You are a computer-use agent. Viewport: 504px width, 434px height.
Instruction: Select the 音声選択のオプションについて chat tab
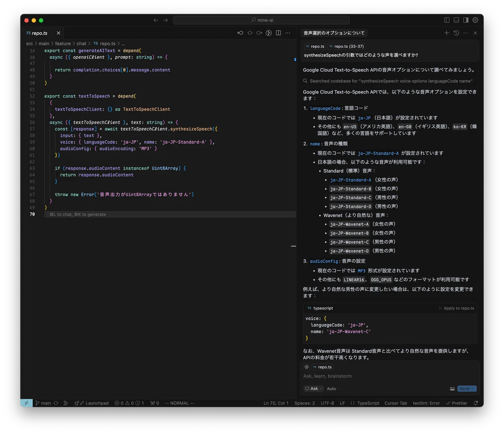tap(334, 33)
